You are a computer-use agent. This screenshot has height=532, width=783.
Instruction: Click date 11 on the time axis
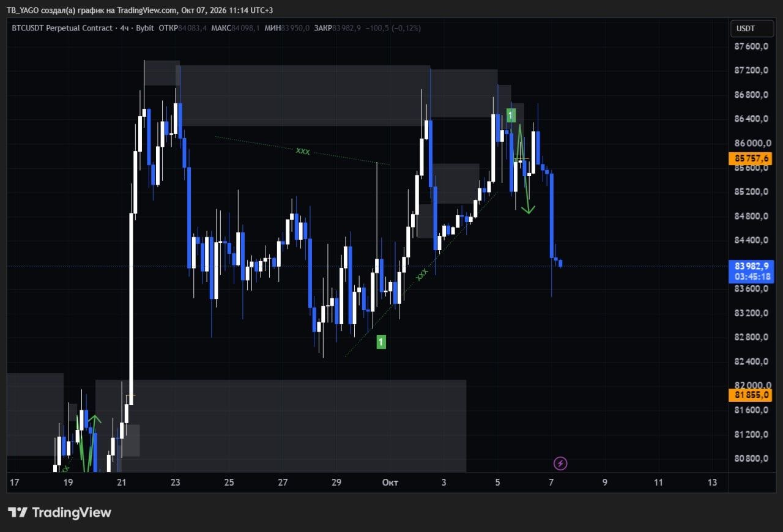[x=658, y=482]
